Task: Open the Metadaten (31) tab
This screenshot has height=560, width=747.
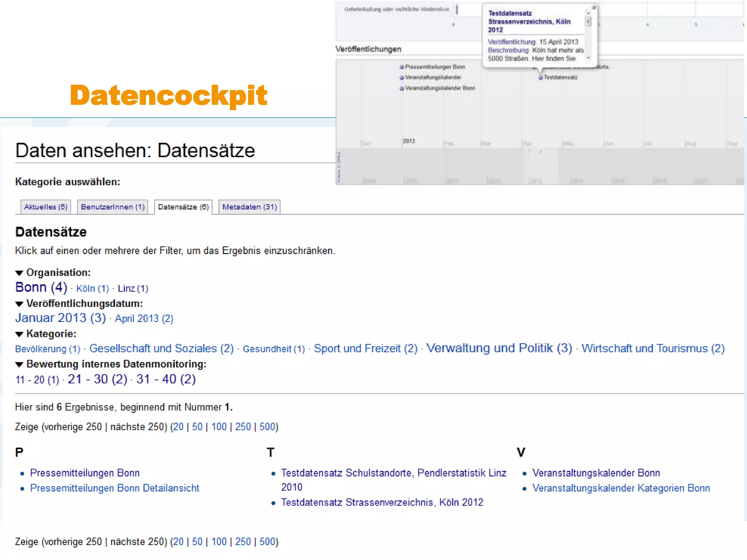Action: click(249, 207)
